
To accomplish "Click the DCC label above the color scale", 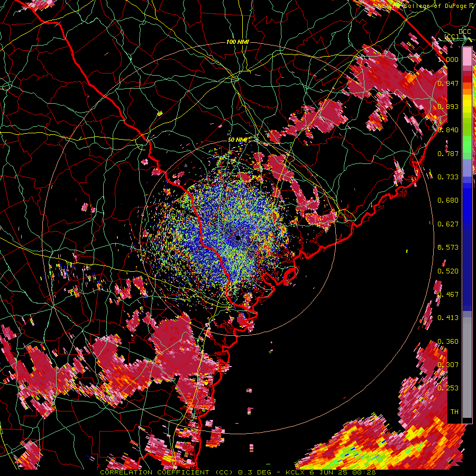I will click(x=464, y=32).
